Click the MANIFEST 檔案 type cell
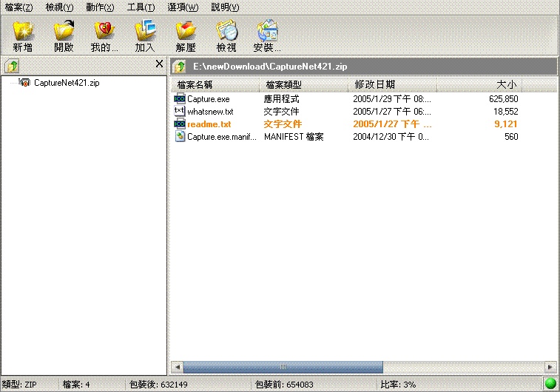The image size is (560, 392). [294, 136]
